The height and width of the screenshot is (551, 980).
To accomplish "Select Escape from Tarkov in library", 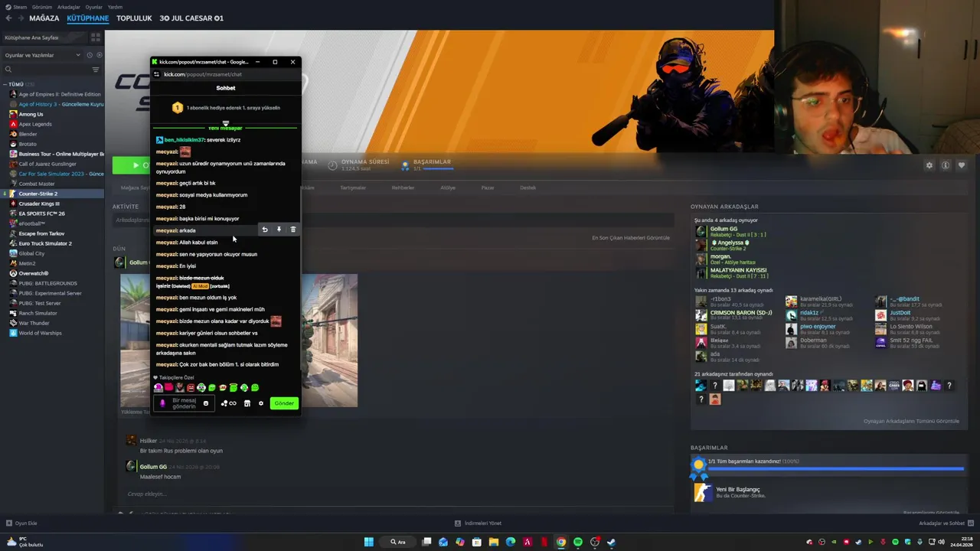I will [41, 233].
